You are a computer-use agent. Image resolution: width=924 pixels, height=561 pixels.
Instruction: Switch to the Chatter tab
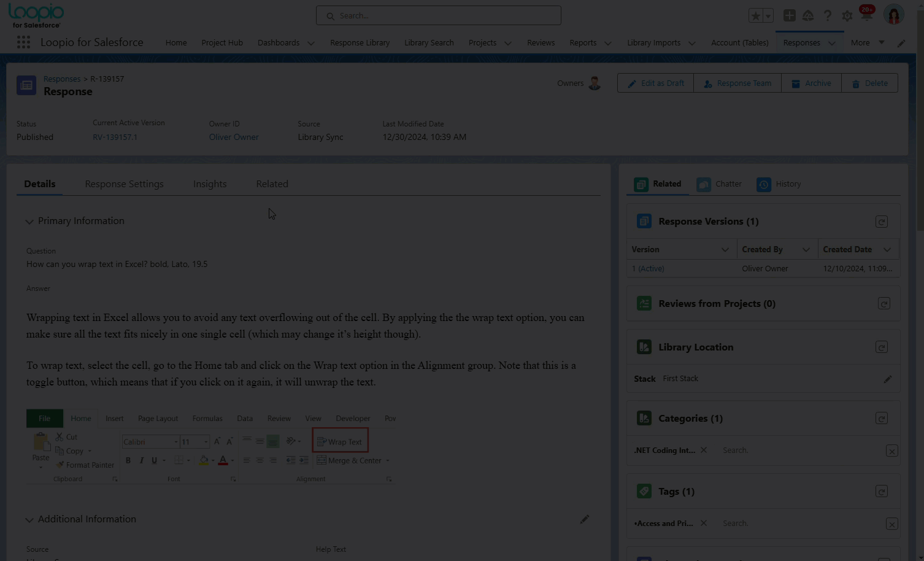[x=720, y=184]
